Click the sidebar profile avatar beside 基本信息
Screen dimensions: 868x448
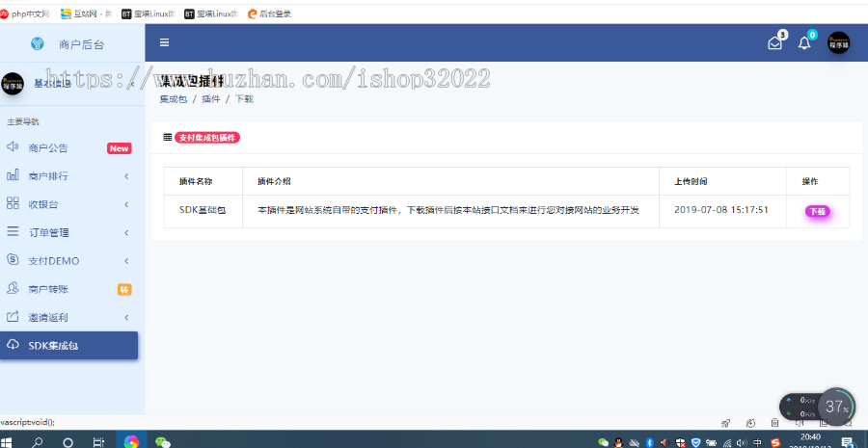pos(13,84)
